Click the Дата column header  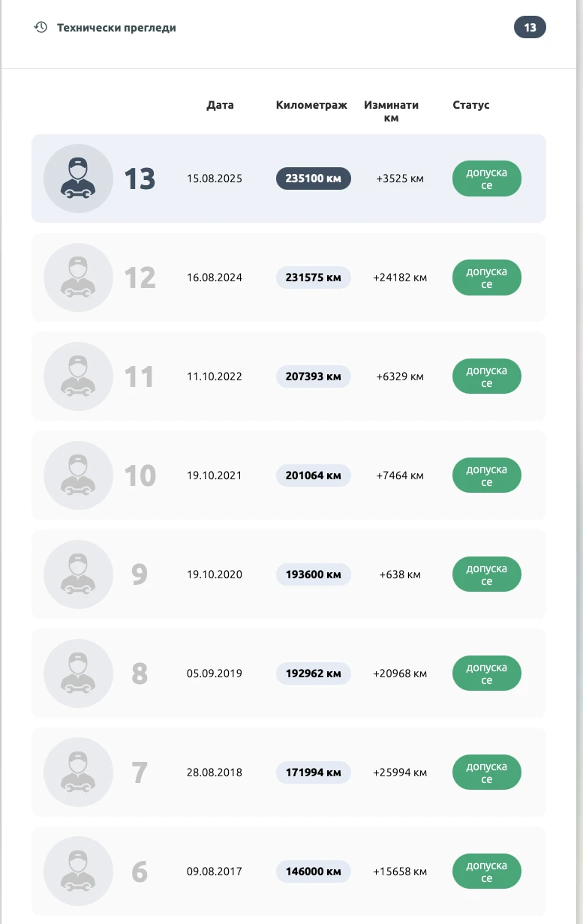[220, 105]
